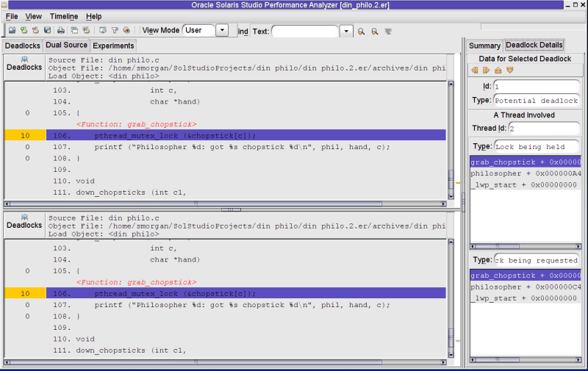Click the scroll up arrow of the upper source pane

click(451, 84)
